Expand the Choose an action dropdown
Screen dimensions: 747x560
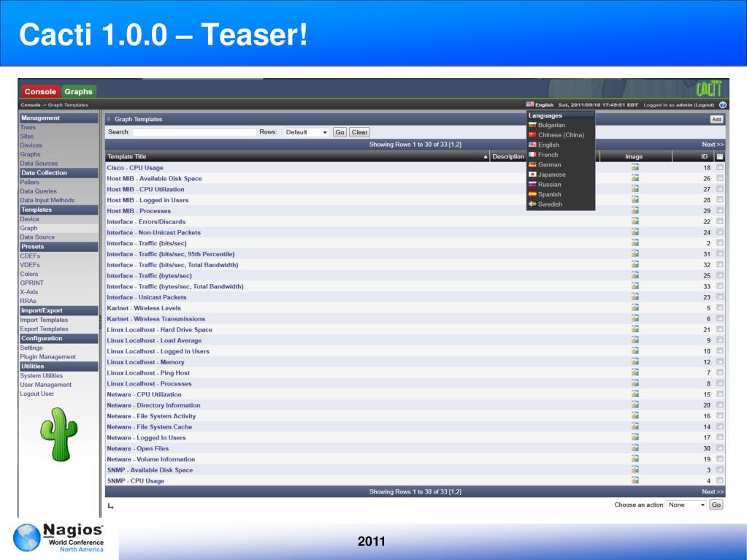point(686,505)
